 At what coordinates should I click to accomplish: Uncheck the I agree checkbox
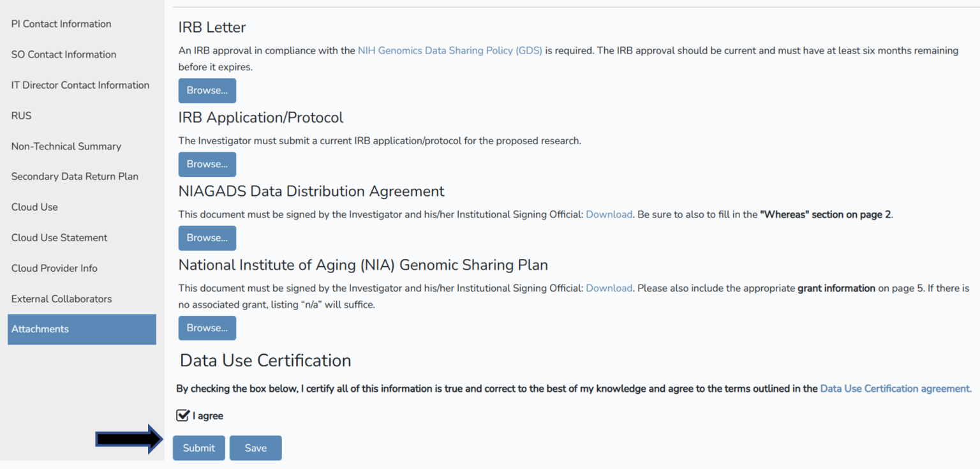[x=183, y=415]
